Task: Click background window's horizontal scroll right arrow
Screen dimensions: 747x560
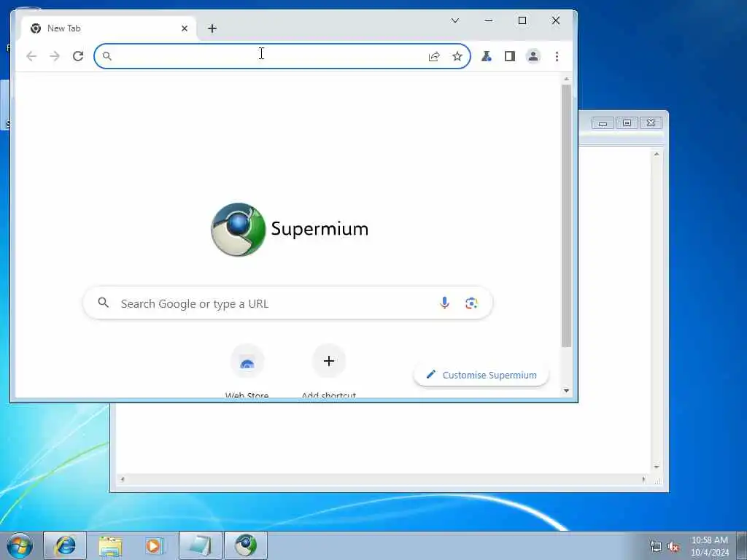Action: click(644, 479)
